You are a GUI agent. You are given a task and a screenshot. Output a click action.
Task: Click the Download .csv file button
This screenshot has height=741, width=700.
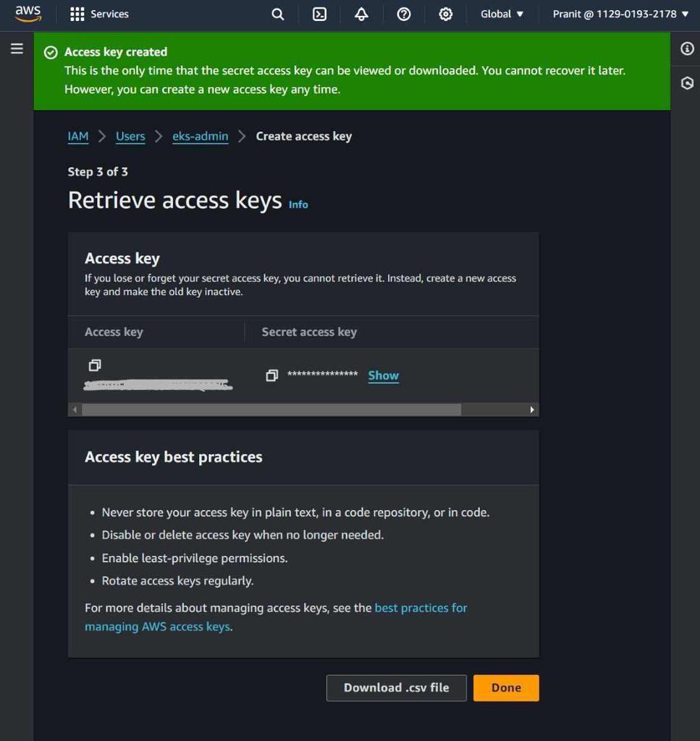coord(396,687)
